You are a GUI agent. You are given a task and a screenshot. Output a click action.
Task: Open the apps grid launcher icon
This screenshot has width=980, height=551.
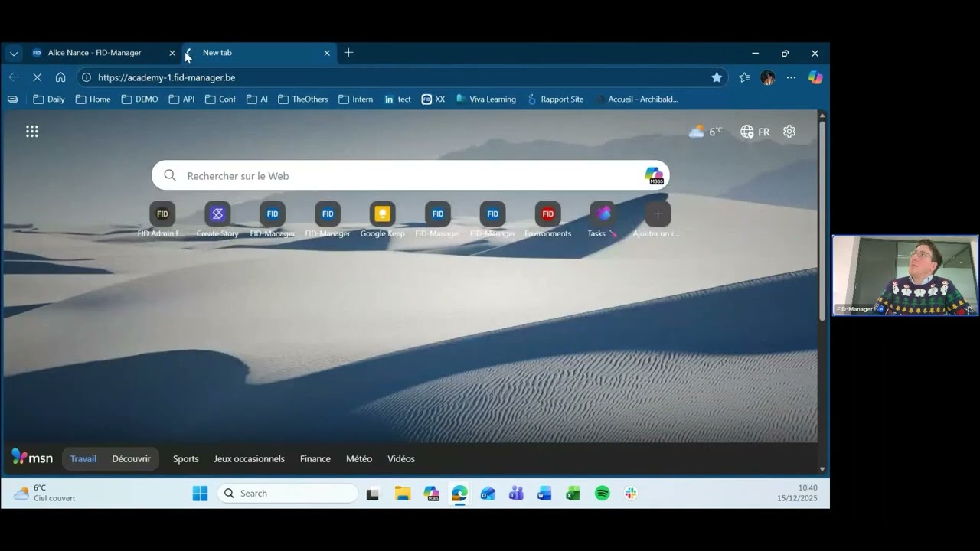32,132
